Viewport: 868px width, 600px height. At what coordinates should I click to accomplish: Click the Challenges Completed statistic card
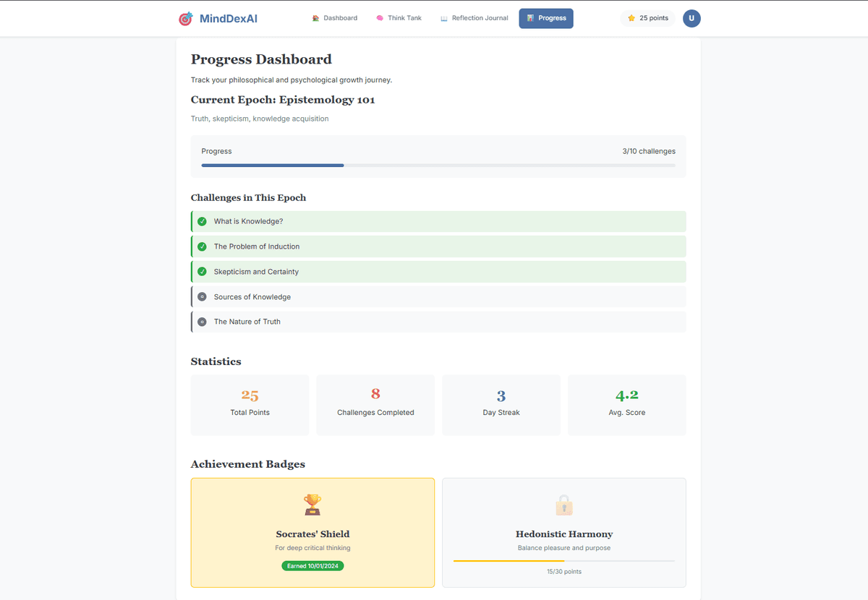(x=375, y=405)
